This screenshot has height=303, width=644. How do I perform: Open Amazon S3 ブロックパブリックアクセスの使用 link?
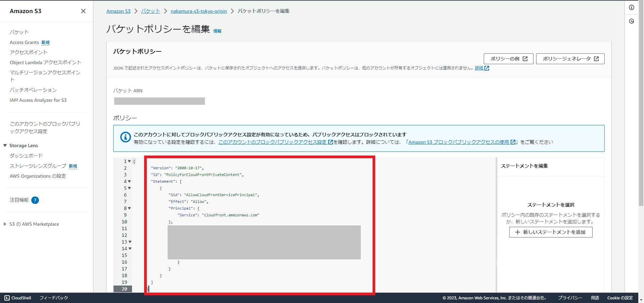(x=462, y=142)
